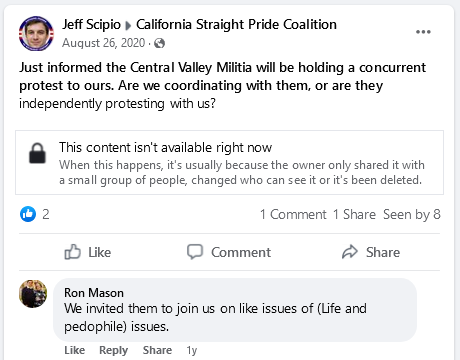This screenshot has width=460, height=360.
Task: Open California Straight Pride Coalition group link
Action: point(236,25)
